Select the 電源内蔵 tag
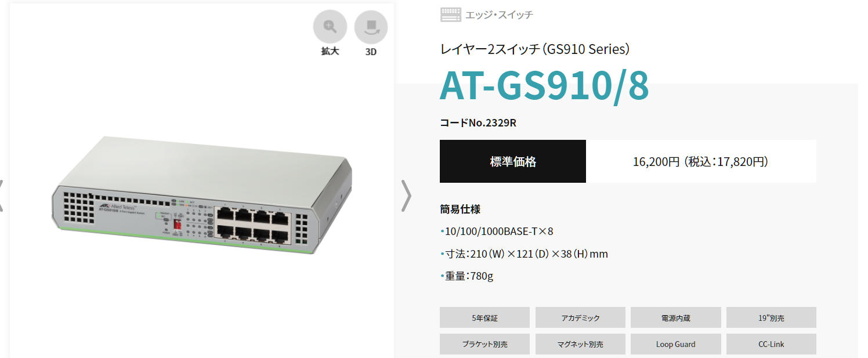The width and height of the screenshot is (868, 358). click(x=676, y=317)
